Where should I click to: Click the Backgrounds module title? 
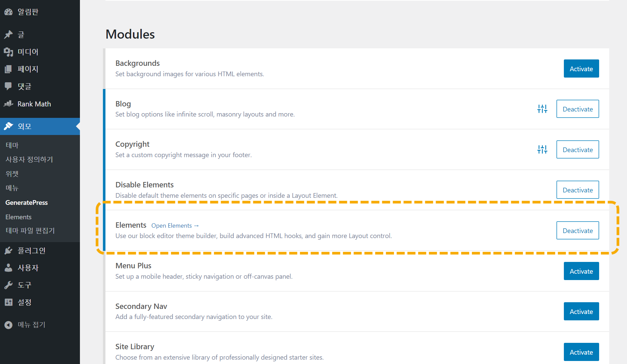(138, 63)
